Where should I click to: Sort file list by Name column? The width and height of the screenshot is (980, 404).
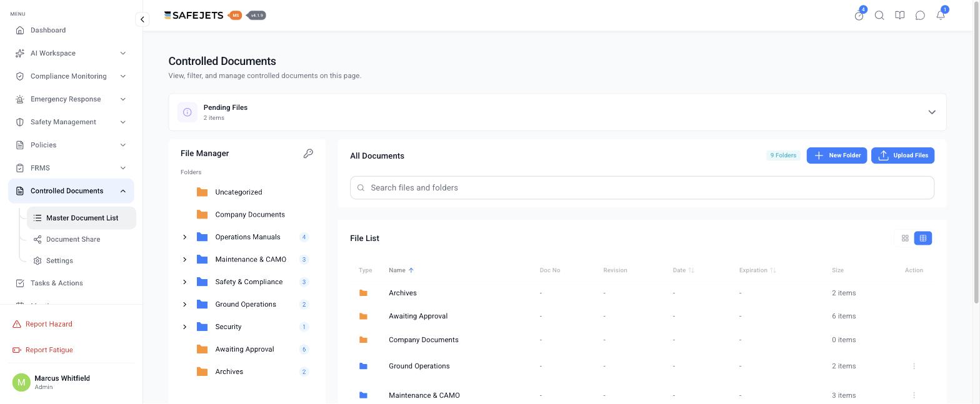pos(401,270)
